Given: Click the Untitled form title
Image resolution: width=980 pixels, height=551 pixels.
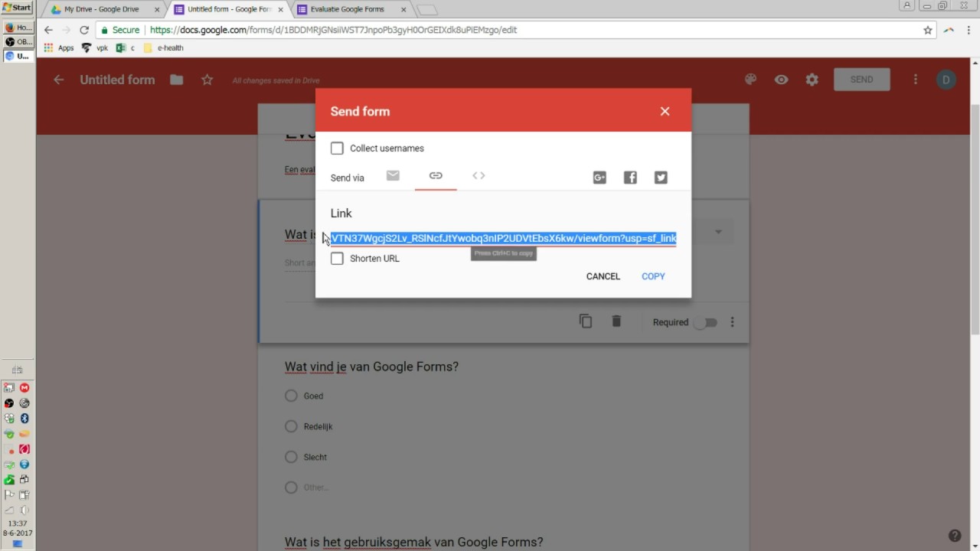Looking at the screenshot, I should (x=117, y=80).
